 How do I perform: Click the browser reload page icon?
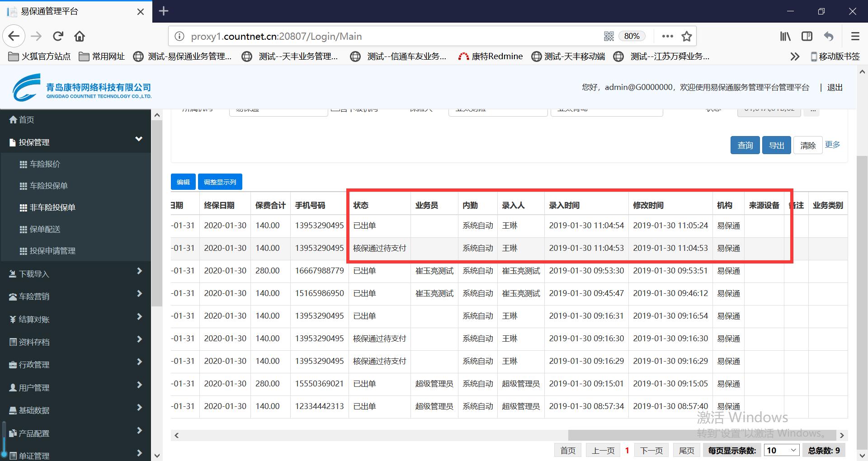(x=58, y=36)
